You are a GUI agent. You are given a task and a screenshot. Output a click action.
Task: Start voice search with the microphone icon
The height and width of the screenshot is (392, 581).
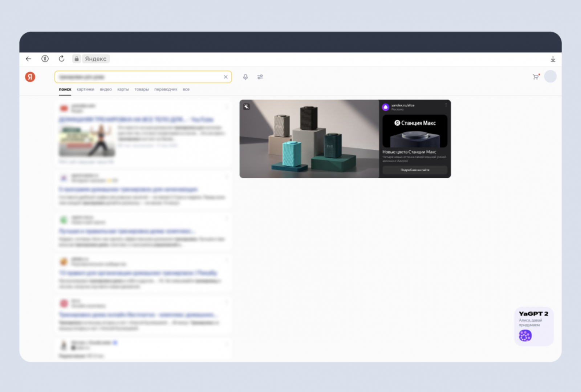(x=245, y=77)
